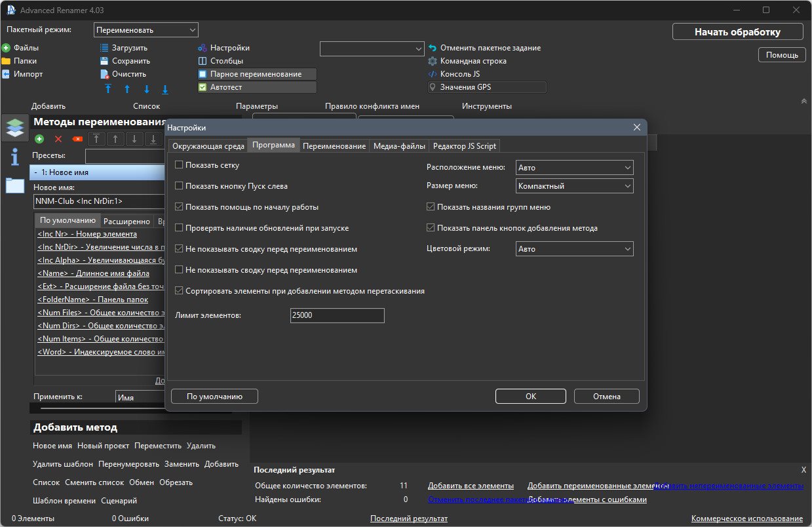Open the Редактор JS Script tab

465,146
